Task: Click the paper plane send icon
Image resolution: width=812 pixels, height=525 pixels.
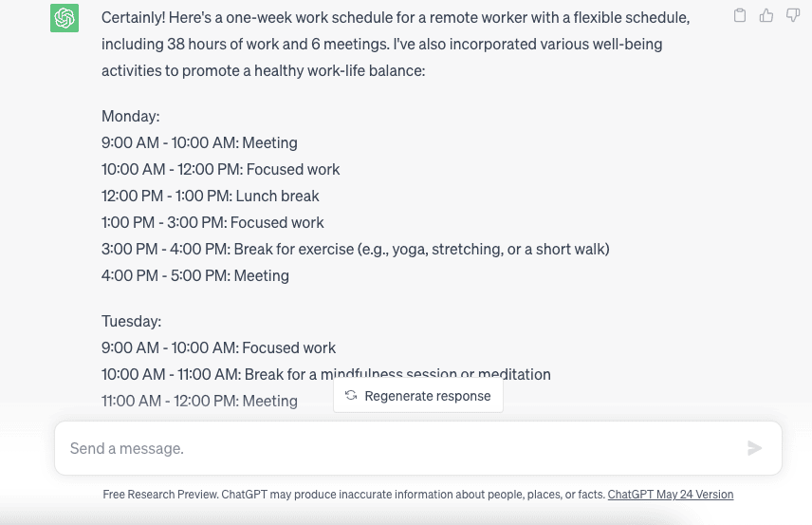Action: (x=754, y=448)
